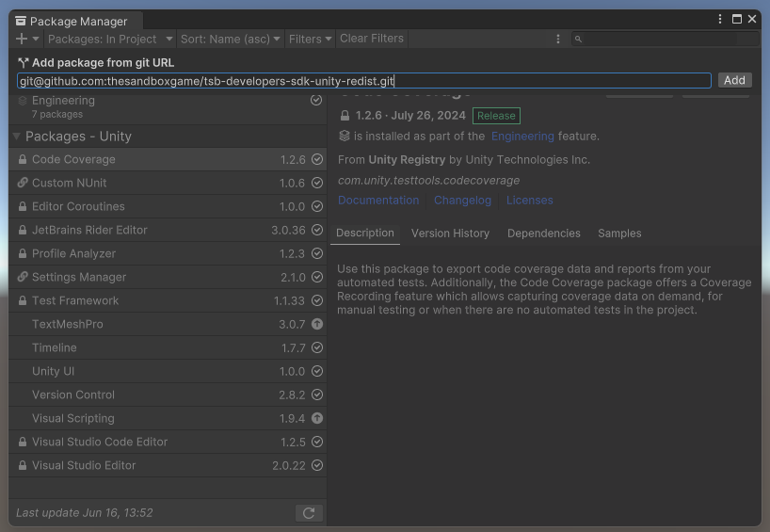Switch to the Version History tab

pos(450,234)
